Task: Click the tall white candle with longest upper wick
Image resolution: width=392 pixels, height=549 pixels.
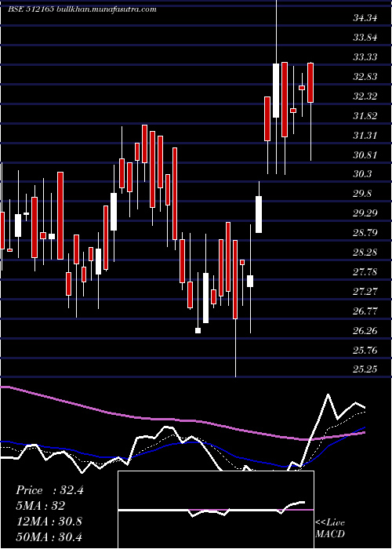Action: tap(276, 90)
